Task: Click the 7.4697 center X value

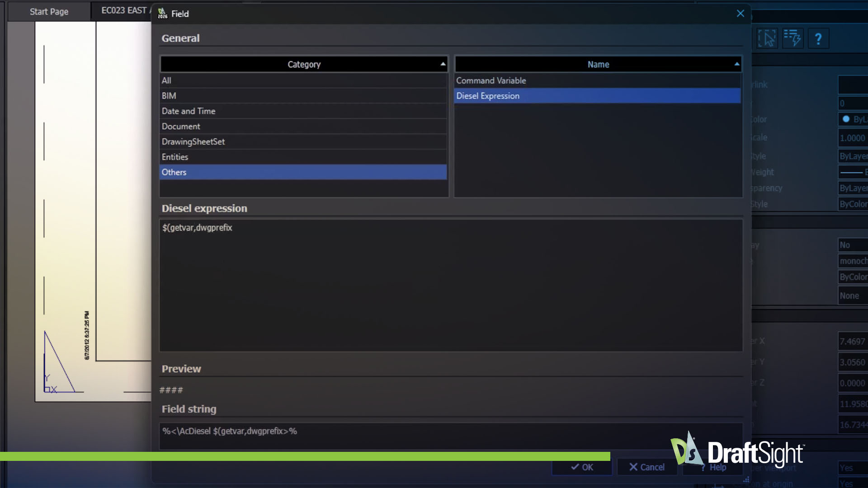Action: point(854,342)
